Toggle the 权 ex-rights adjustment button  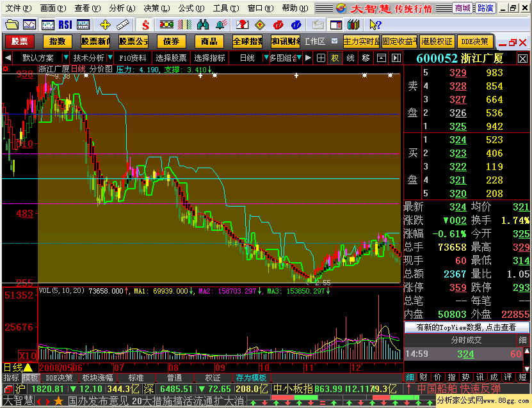[x=335, y=58]
